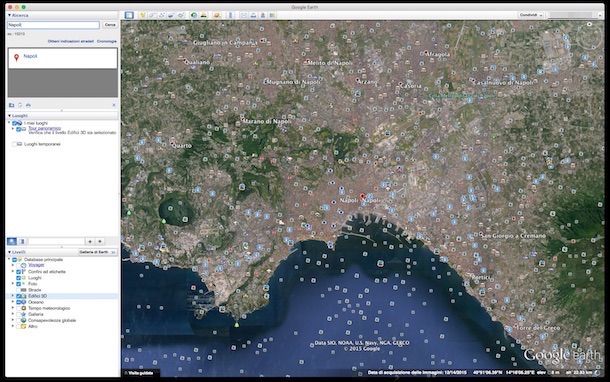Copy search results to My Places folder icon
The image size is (610, 382).
point(11,105)
